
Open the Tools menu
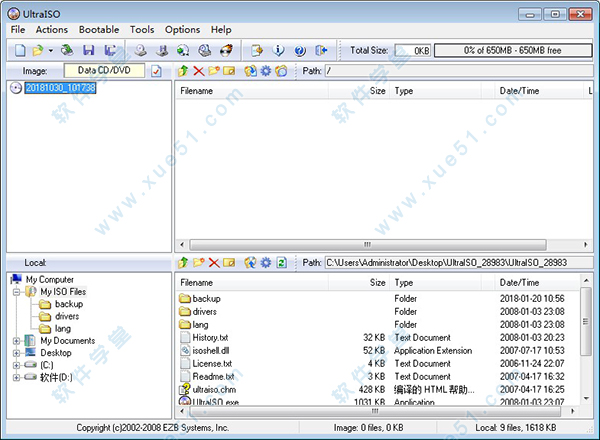142,30
